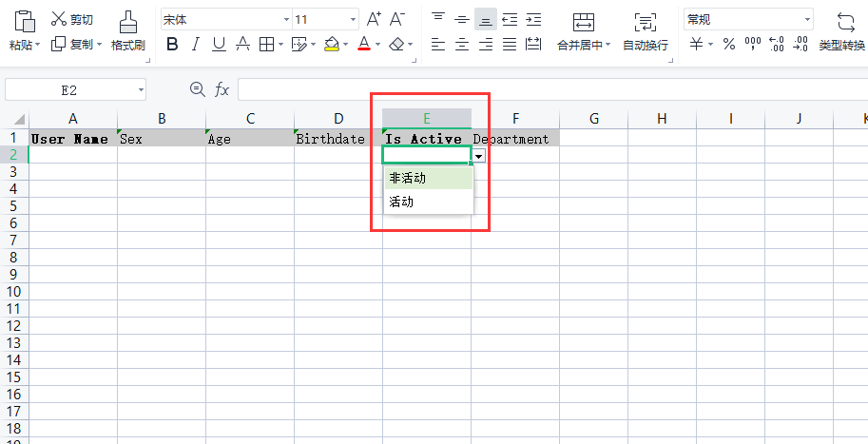Screen dimensions: 868x444
Task: Click the Birthdate header cell
Action: [x=338, y=139]
